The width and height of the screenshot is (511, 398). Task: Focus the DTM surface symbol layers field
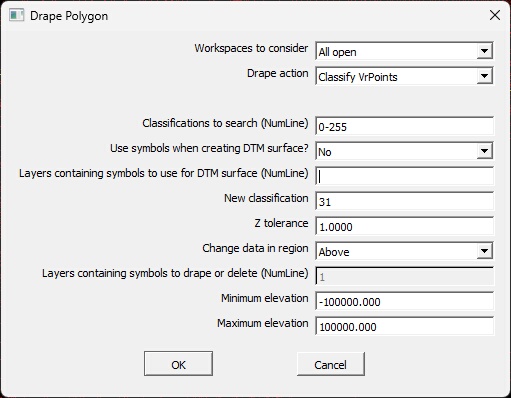pyautogui.click(x=404, y=176)
